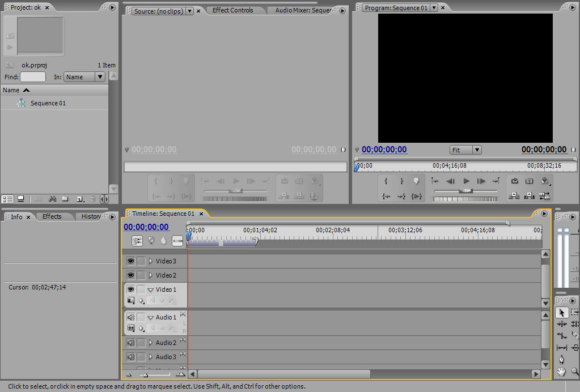
Task: Click the Lift button in Program monitor
Action: (514, 195)
